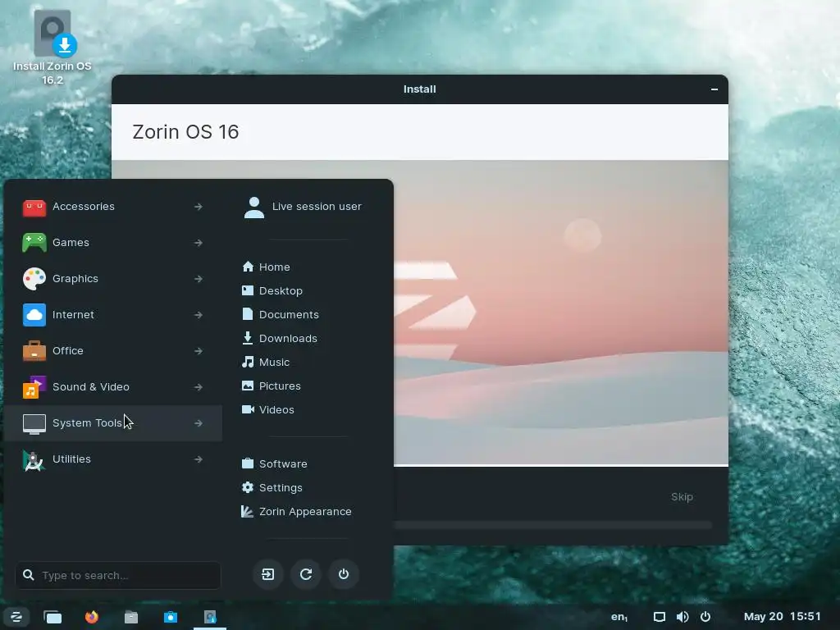
Task: Expand the Utilities submenu arrow
Action: (x=199, y=459)
